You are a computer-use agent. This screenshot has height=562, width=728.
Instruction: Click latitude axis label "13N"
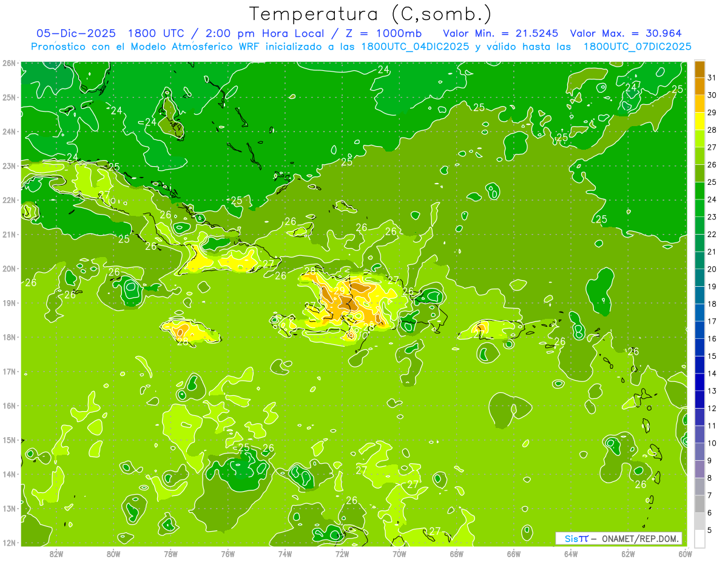(9, 509)
